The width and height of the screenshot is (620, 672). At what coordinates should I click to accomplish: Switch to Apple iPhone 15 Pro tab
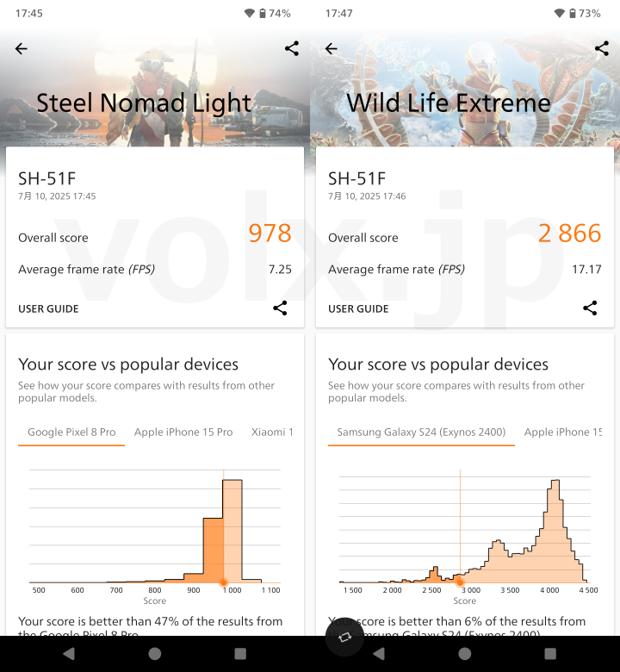pos(183,432)
